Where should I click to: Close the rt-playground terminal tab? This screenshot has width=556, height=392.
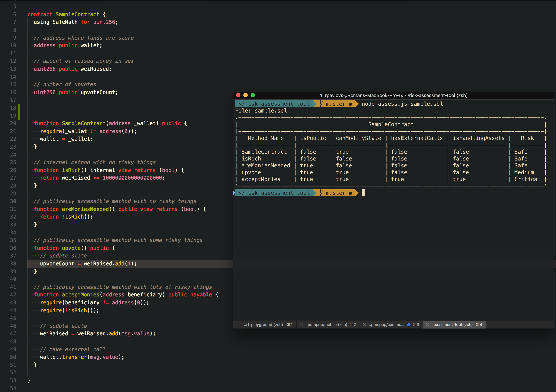(238, 325)
